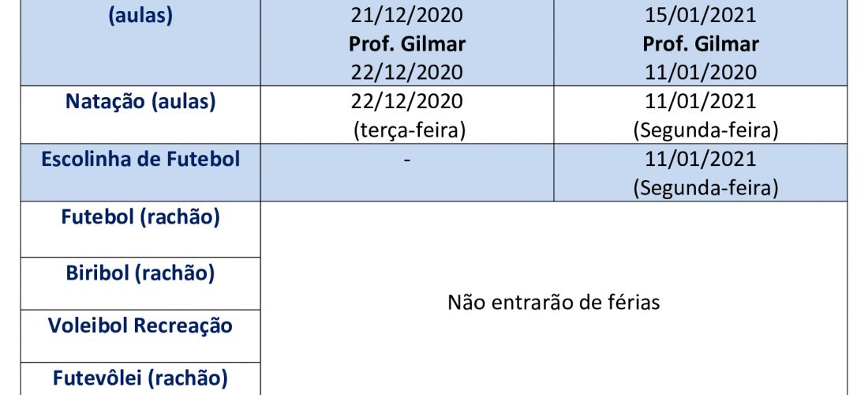Select the first Prof. Gilmar bold text
The image size is (868, 395).
coord(407,44)
